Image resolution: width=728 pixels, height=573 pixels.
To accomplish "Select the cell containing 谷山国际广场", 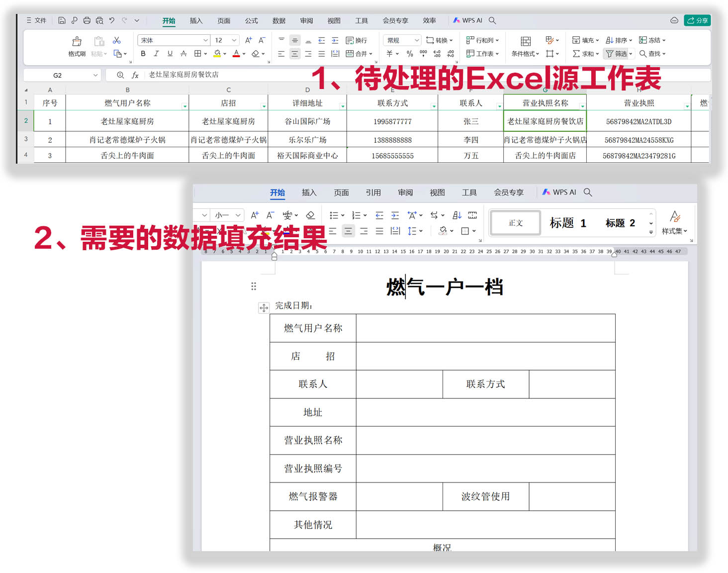I will [307, 121].
